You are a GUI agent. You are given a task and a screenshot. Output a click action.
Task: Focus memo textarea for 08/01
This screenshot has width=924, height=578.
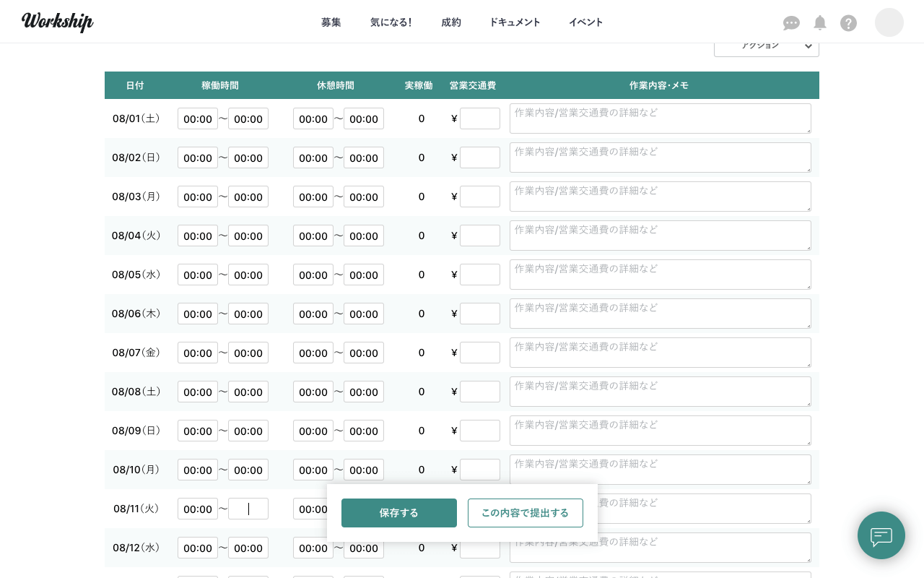(661, 118)
